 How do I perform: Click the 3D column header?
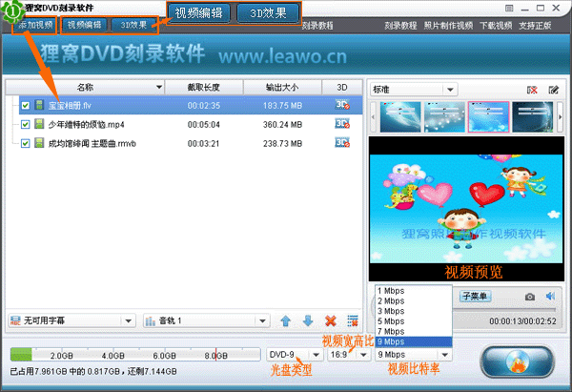point(342,88)
